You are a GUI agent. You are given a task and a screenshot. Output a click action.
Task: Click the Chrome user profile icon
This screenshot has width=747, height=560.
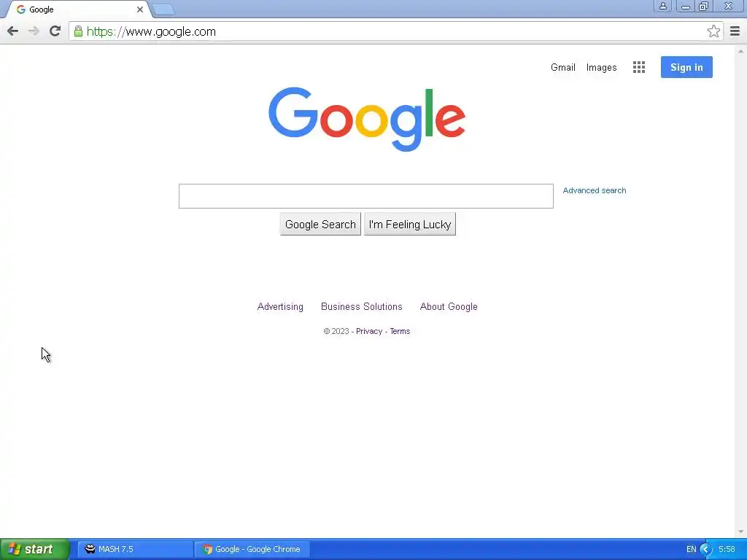pos(662,6)
